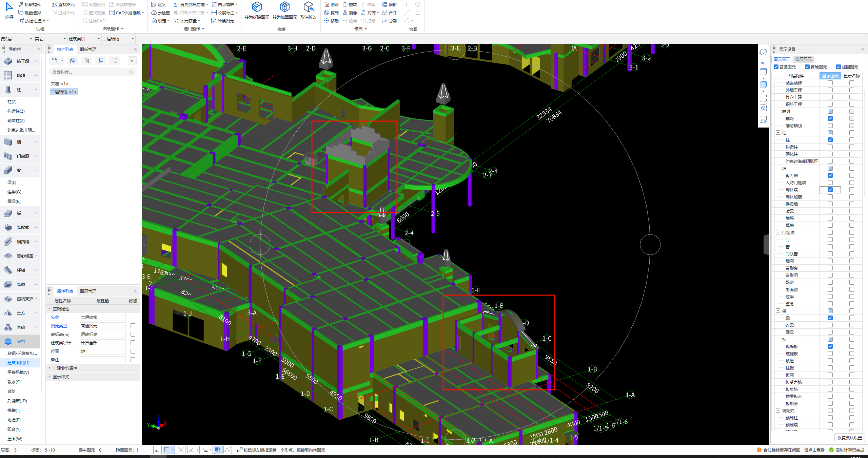The height and width of the screenshot is (458, 868).
Task: Click 转换图元 convert element tool
Action: point(223,21)
